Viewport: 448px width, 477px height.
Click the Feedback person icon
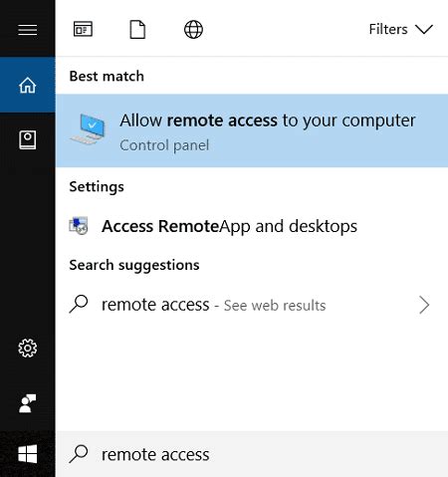point(28,403)
